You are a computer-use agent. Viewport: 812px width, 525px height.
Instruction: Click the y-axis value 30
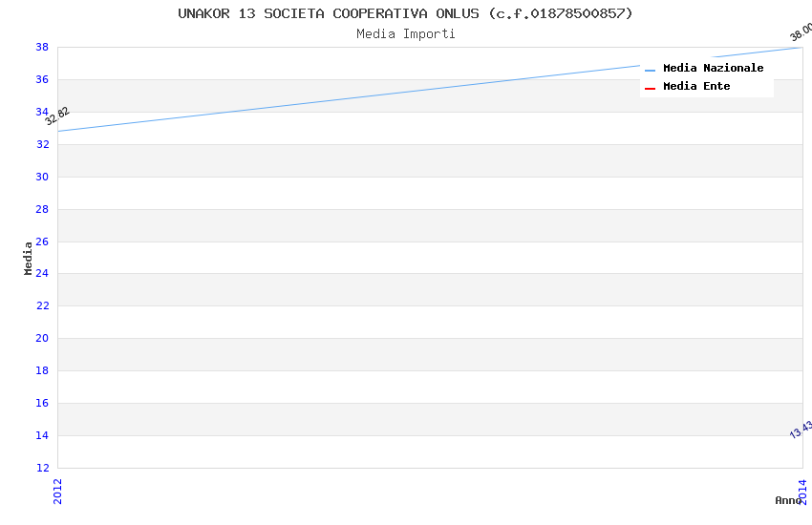(x=42, y=177)
